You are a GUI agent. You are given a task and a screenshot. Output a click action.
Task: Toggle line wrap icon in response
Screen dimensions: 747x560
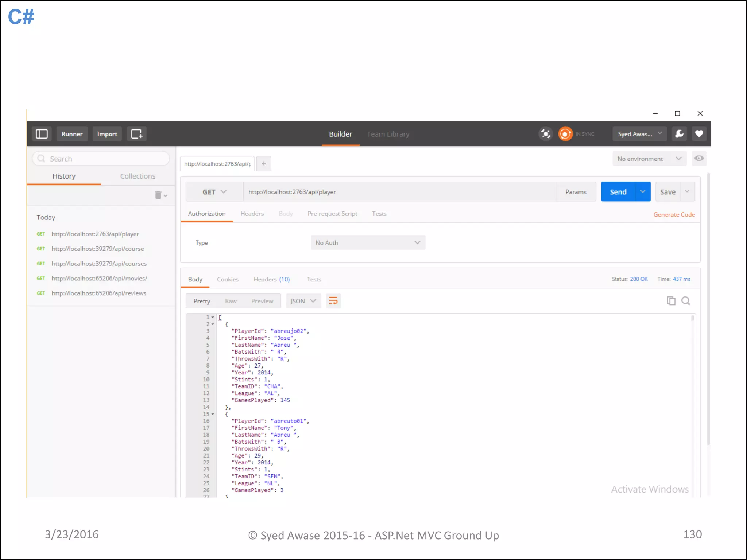click(333, 301)
